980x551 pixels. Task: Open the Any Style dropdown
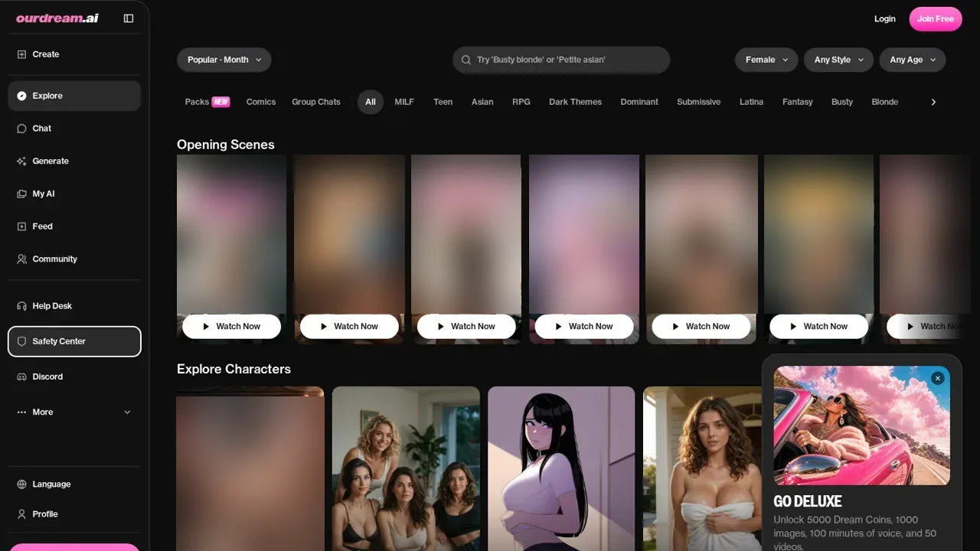(838, 60)
